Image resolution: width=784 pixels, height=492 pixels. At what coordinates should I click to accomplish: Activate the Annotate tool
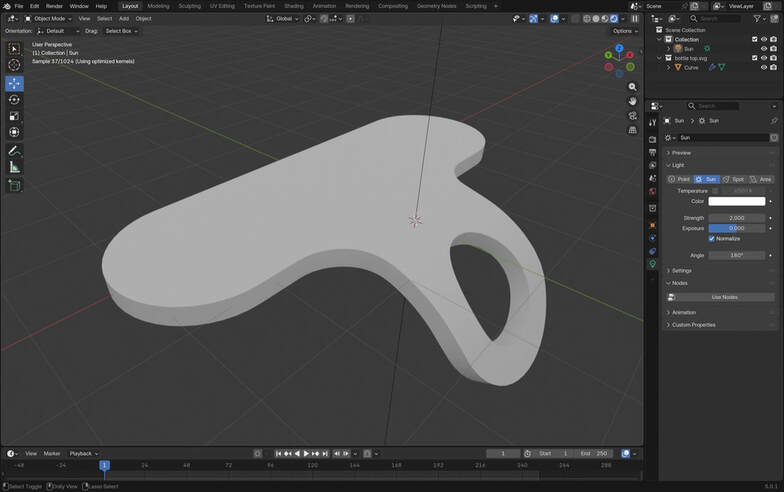14,150
